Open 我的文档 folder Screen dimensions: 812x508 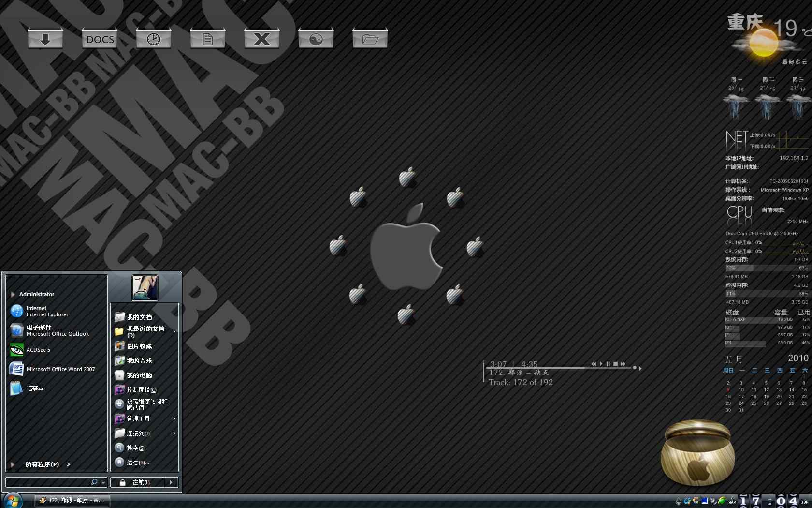click(x=145, y=317)
